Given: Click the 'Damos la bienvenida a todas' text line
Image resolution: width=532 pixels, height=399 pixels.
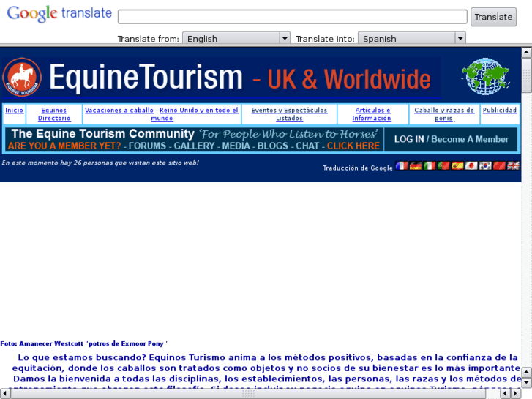Looking at the screenshot, I should [267, 379].
